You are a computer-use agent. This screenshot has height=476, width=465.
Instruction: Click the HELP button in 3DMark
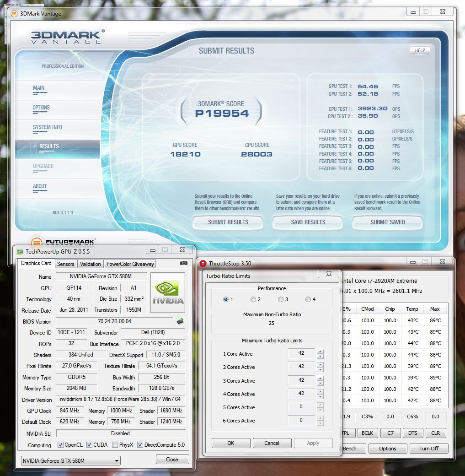coord(420,50)
